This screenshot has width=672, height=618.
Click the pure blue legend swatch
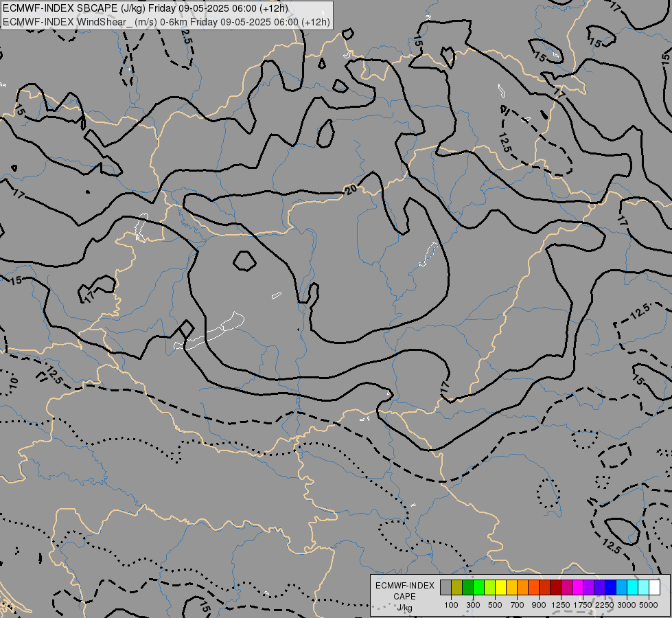pos(611,587)
